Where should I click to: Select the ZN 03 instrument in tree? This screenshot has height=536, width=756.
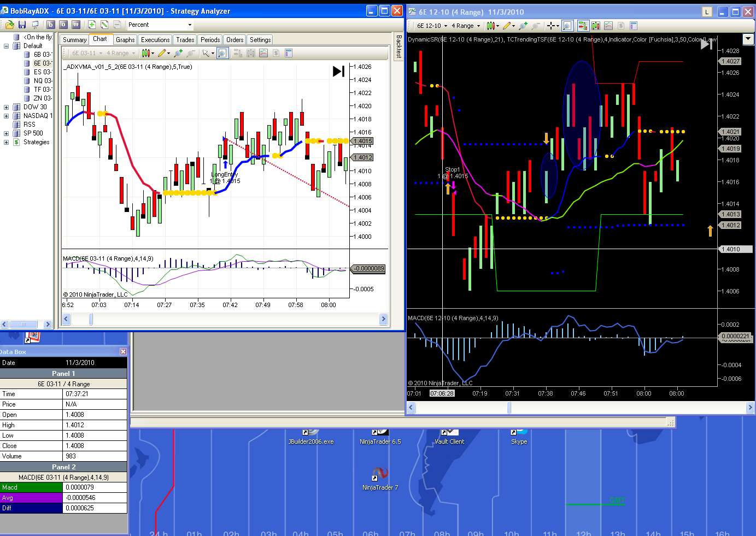42,98
